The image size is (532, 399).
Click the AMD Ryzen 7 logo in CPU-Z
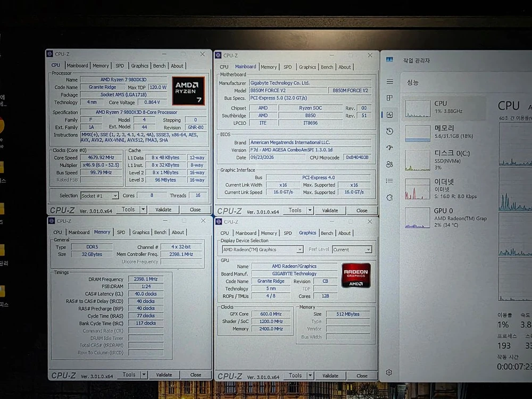pos(188,90)
